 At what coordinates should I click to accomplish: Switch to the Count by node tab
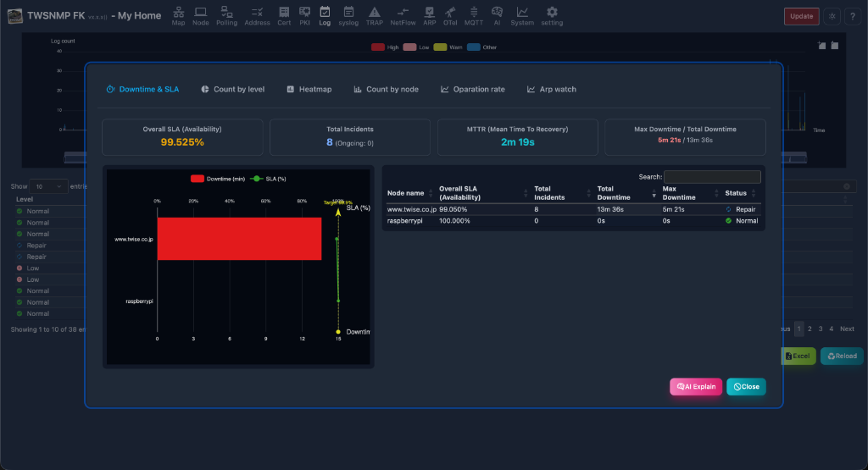coord(386,89)
